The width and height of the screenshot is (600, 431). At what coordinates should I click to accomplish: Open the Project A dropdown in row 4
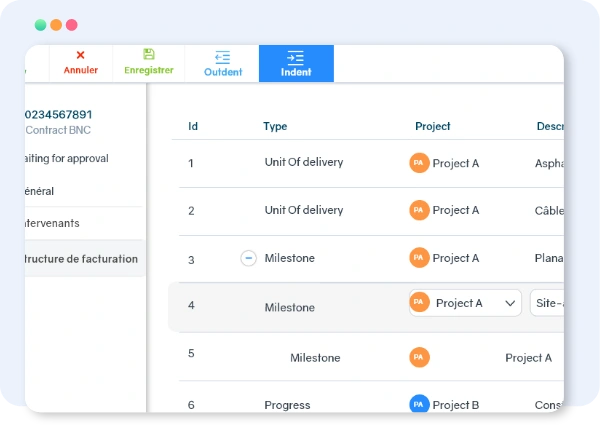465,303
